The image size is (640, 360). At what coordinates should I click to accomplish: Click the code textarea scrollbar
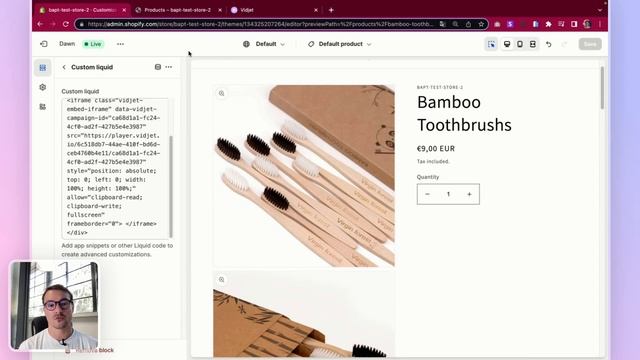(171, 186)
